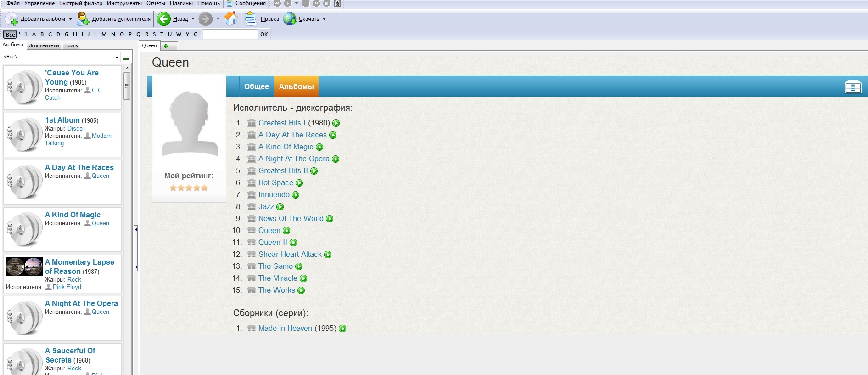Open Greatest Hits I album link
Screen dimensions: 868x375
click(x=282, y=123)
